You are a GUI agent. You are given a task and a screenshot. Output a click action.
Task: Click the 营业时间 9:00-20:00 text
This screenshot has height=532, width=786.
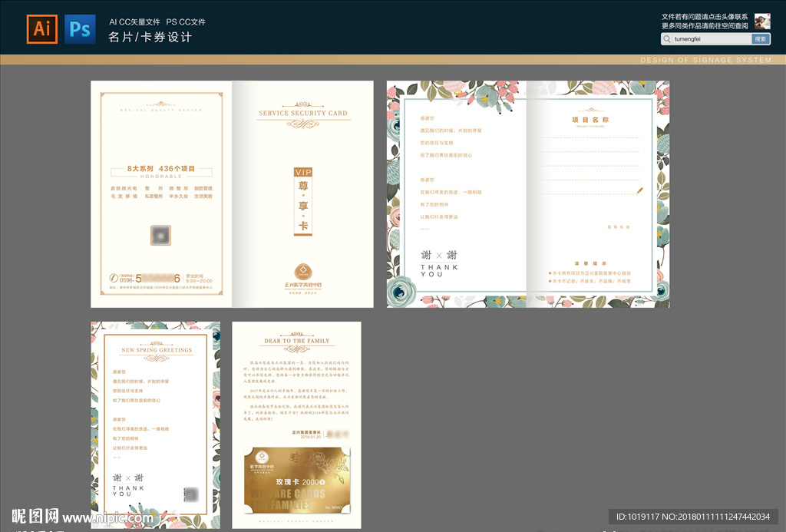coord(199,279)
